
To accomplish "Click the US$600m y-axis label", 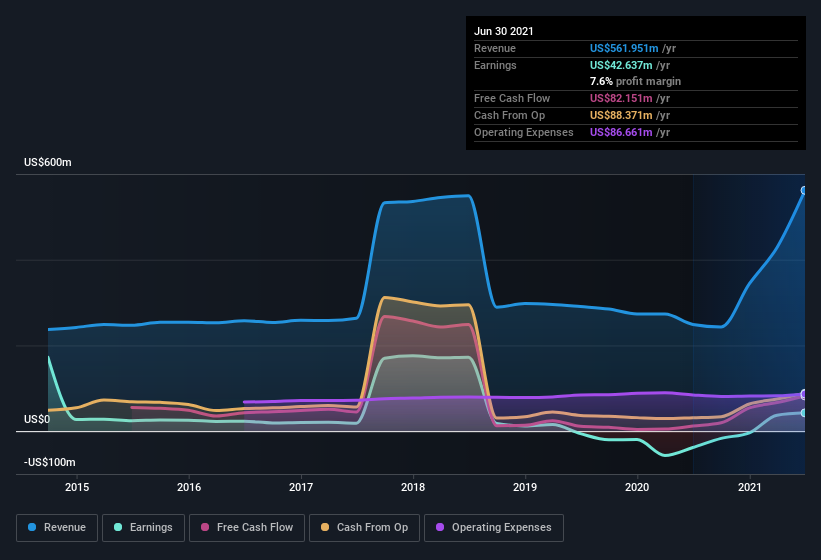I will pos(48,162).
